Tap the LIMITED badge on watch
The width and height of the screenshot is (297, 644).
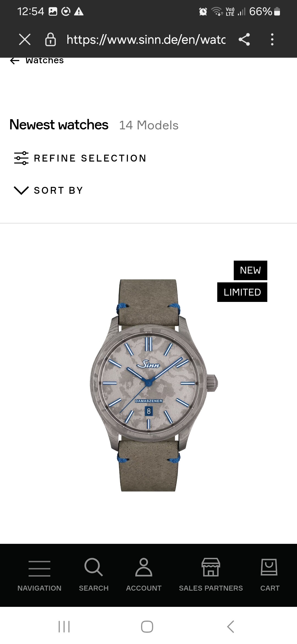tap(242, 292)
